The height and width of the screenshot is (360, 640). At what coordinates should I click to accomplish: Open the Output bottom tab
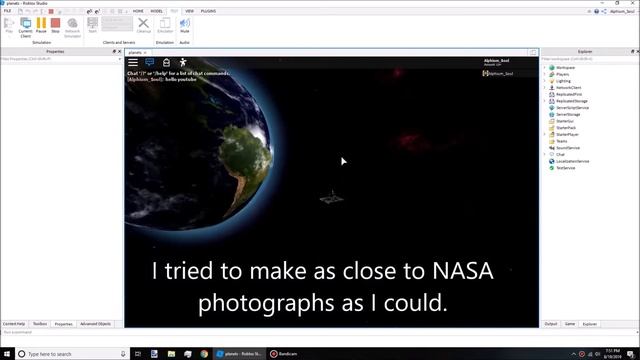(551, 324)
